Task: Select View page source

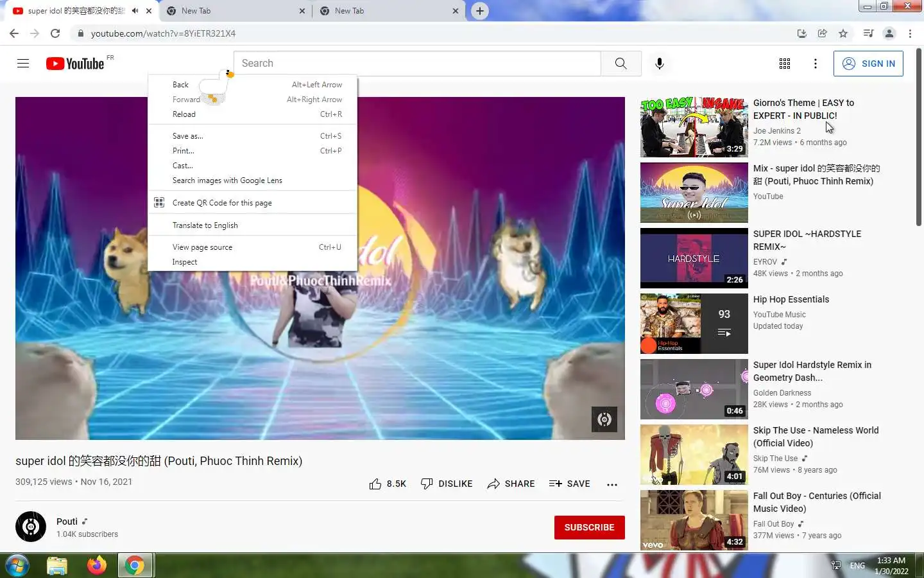Action: [x=252, y=247]
